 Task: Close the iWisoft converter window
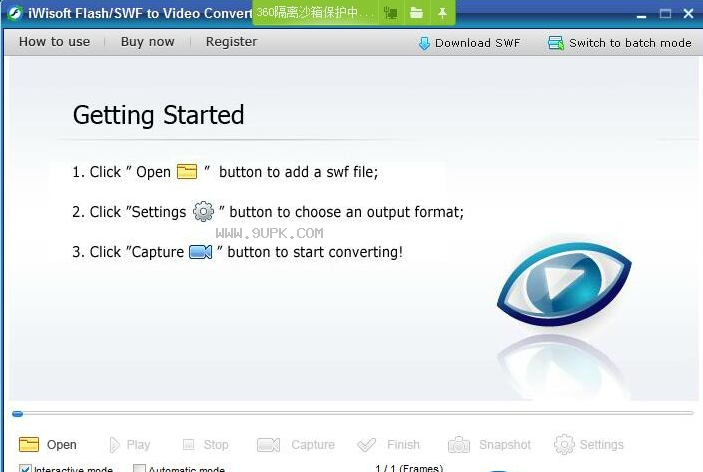(689, 13)
